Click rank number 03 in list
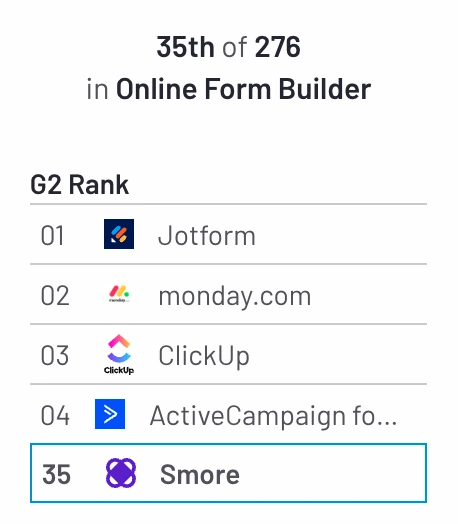 55,356
